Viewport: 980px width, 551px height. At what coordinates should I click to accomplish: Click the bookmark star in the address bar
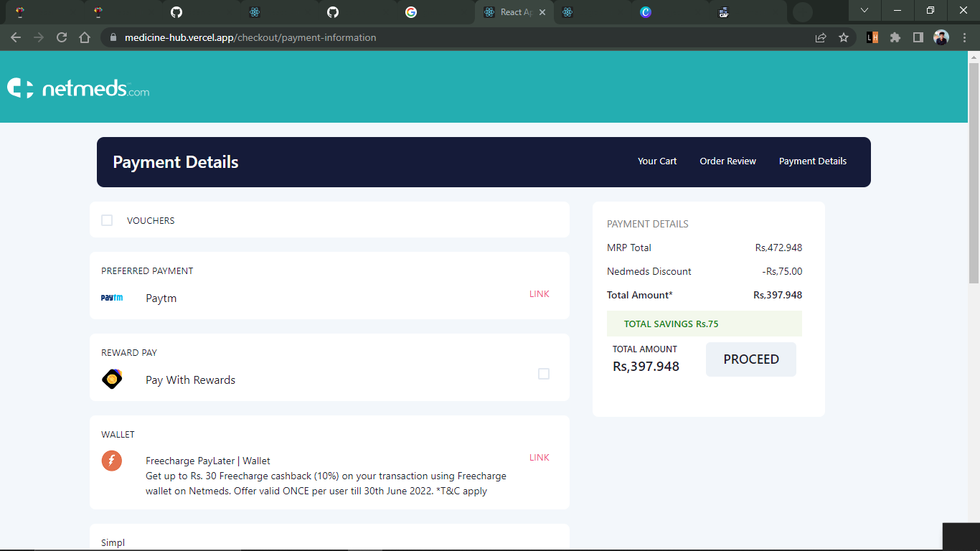[844, 37]
